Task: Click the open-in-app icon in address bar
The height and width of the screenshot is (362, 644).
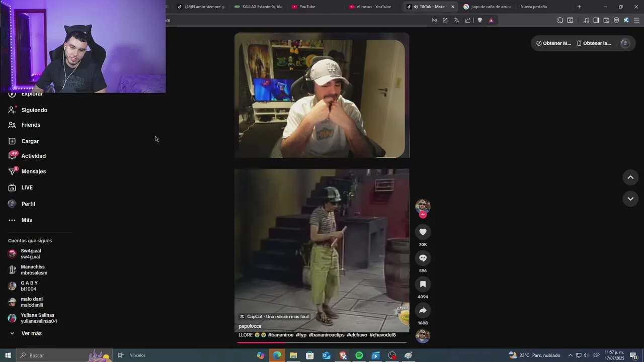Action: 445,20
